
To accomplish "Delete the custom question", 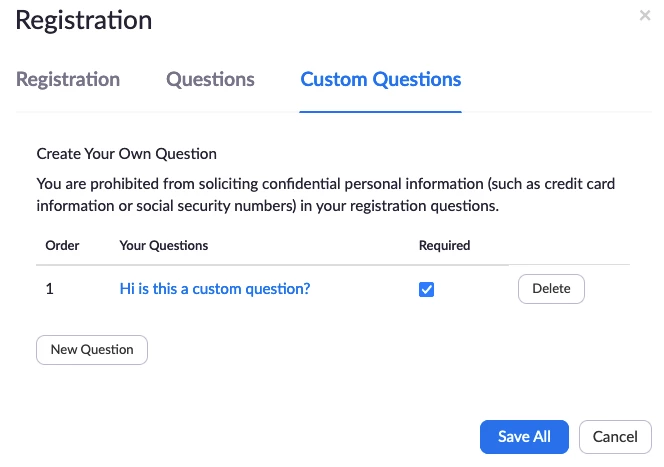I will tap(551, 289).
